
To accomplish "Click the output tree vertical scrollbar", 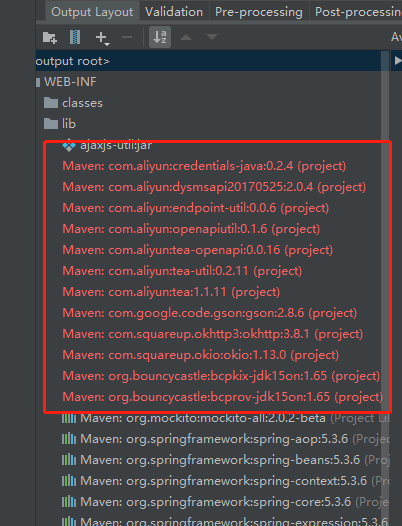I will point(385,288).
